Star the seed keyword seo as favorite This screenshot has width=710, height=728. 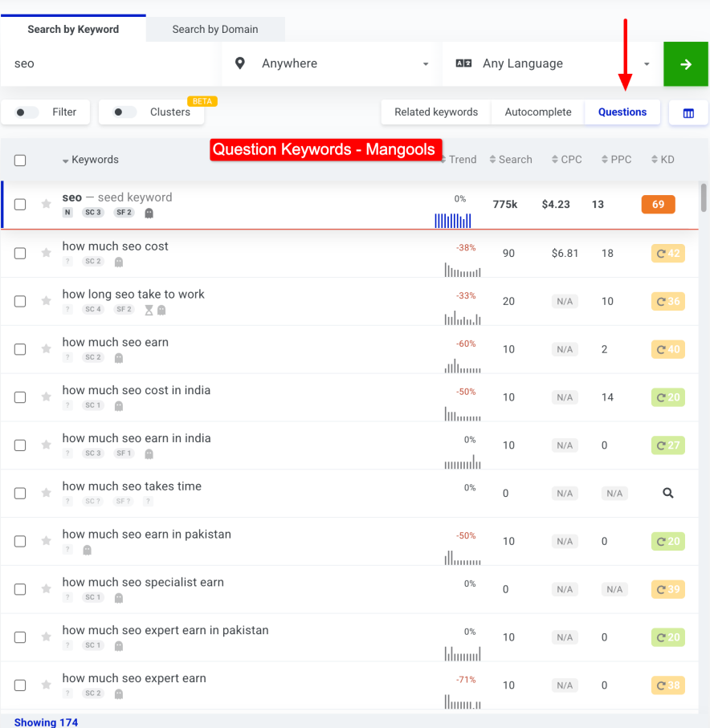[46, 204]
